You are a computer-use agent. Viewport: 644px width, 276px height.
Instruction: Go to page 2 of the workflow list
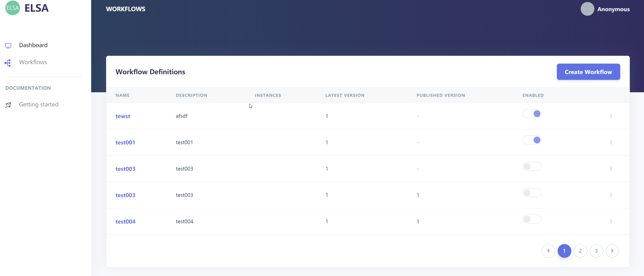pos(580,251)
